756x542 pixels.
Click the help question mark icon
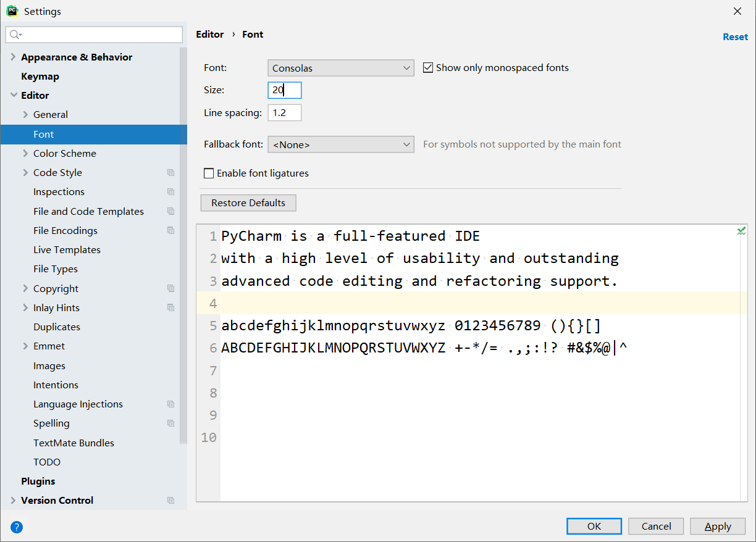pos(17,527)
